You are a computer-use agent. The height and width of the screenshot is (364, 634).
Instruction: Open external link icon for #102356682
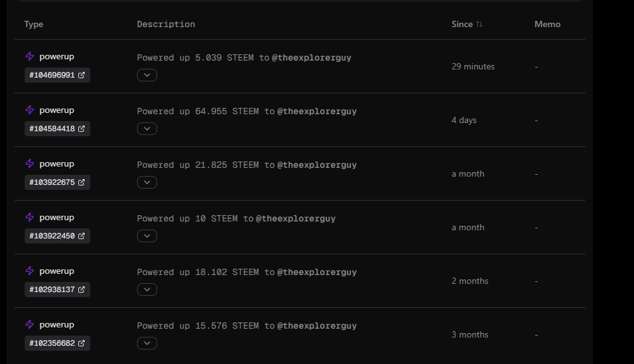click(x=81, y=343)
